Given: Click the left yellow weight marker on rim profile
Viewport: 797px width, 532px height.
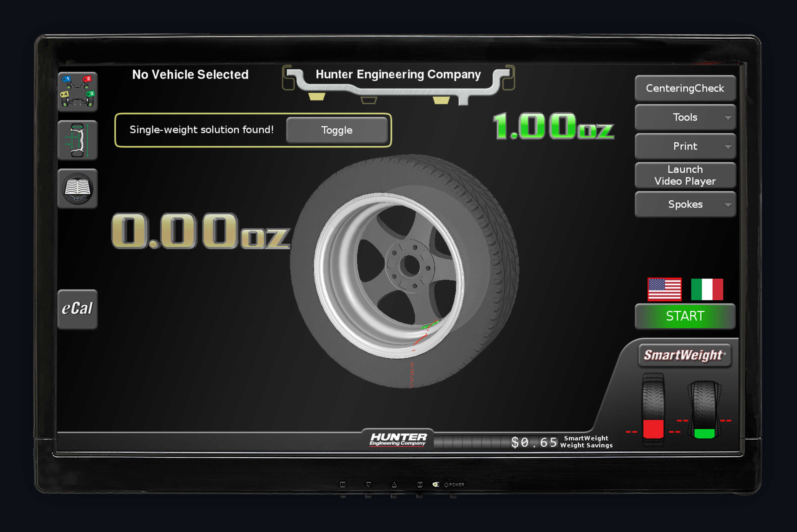Looking at the screenshot, I should [317, 97].
